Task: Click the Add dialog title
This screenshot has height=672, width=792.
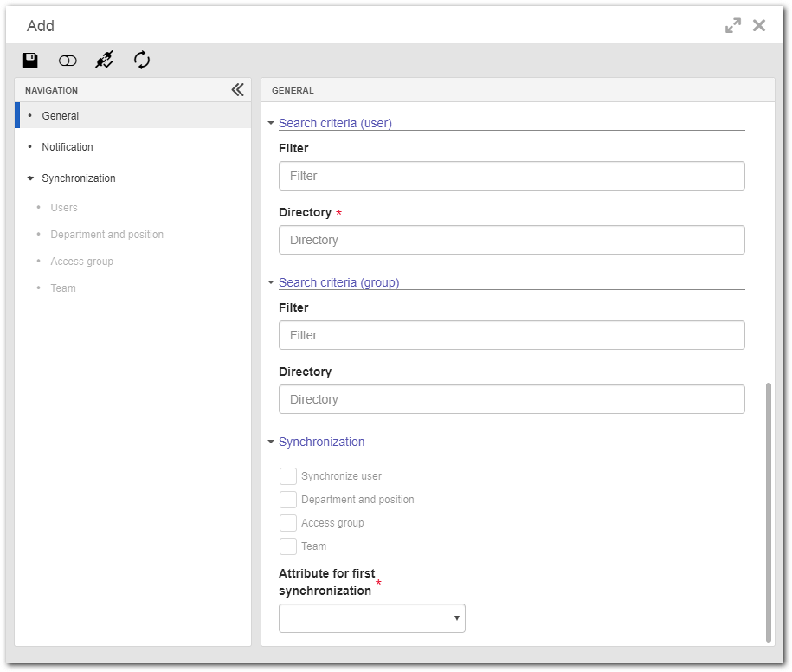Action: point(41,26)
